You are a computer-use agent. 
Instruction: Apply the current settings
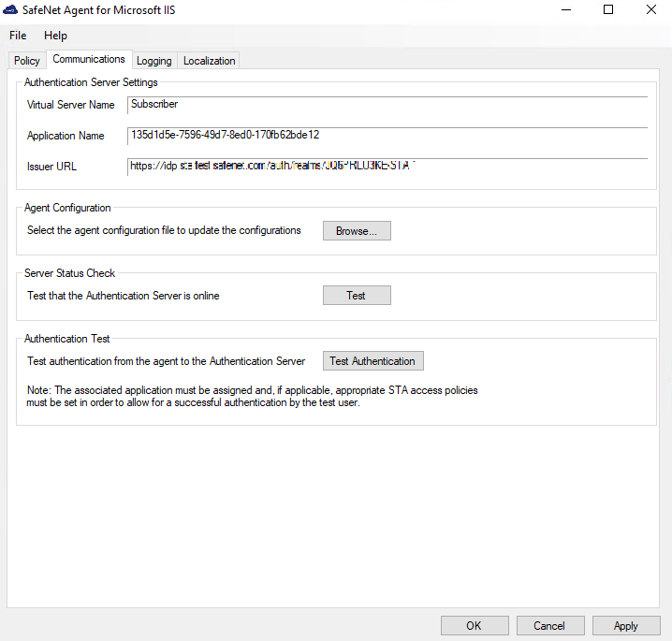tap(626, 626)
